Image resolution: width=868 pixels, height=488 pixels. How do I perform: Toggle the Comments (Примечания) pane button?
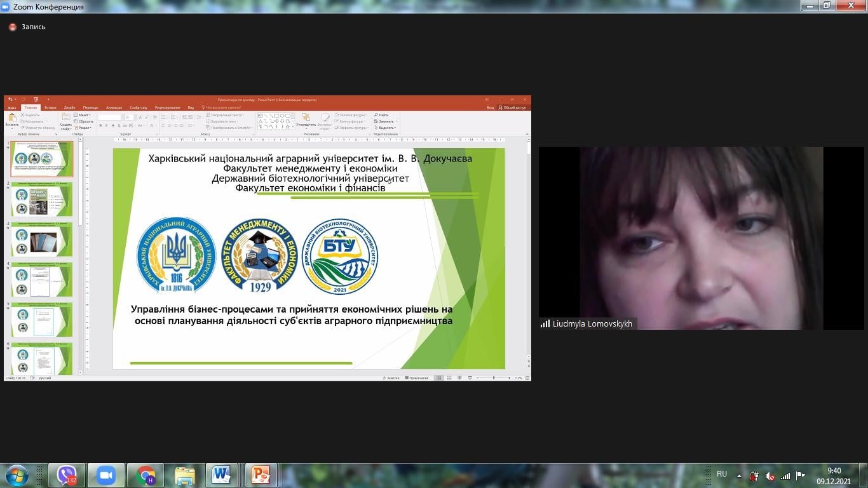[416, 378]
